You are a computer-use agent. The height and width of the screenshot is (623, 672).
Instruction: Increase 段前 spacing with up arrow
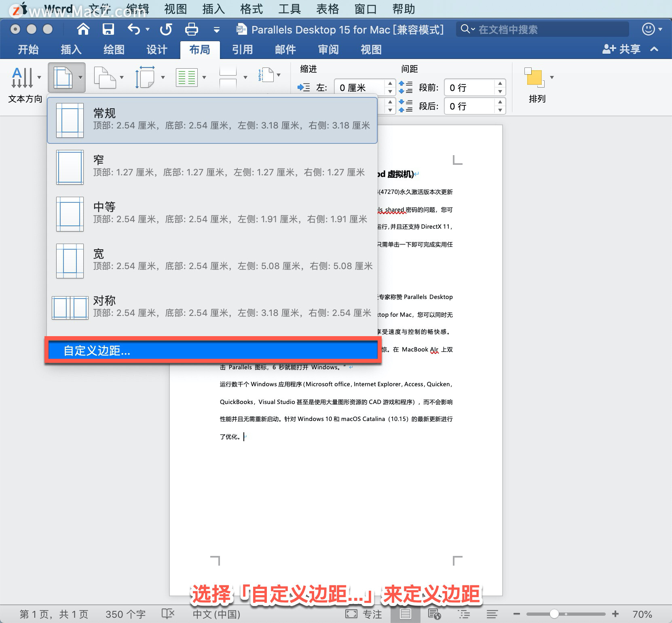pyautogui.click(x=500, y=83)
